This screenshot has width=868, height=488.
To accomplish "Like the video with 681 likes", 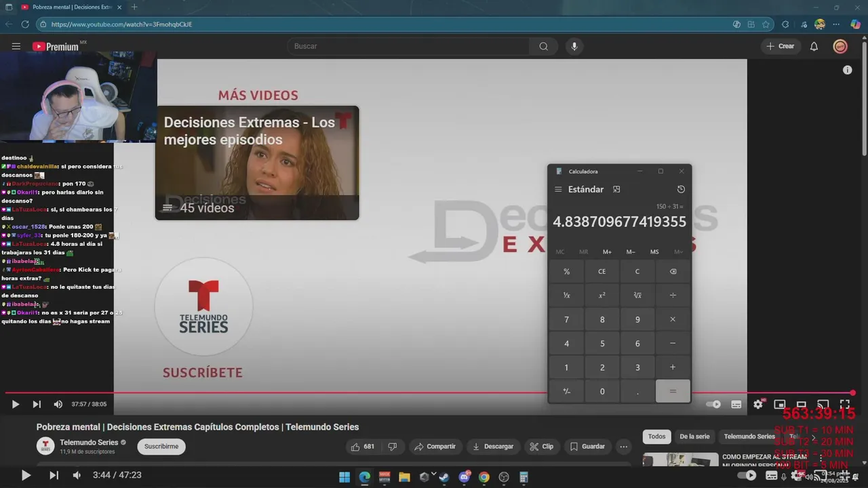I will (361, 447).
